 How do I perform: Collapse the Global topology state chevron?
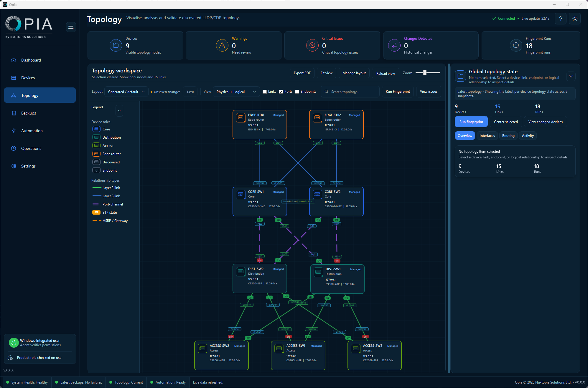[x=571, y=77]
